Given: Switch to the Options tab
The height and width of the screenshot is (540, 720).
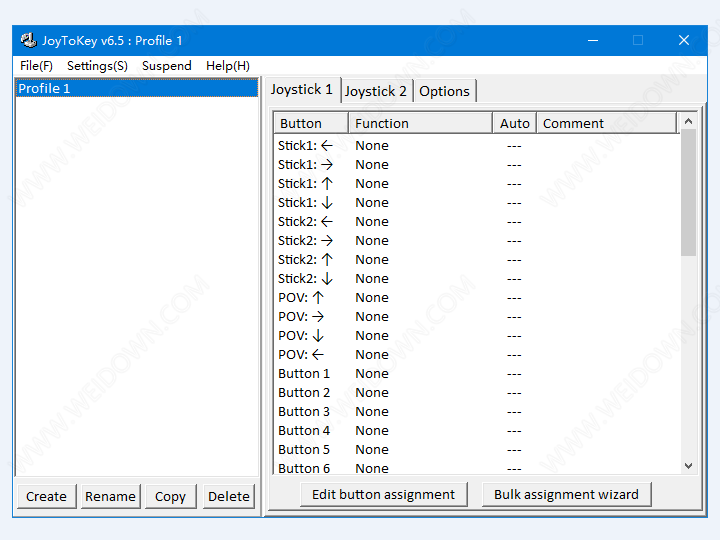Looking at the screenshot, I should tap(444, 91).
